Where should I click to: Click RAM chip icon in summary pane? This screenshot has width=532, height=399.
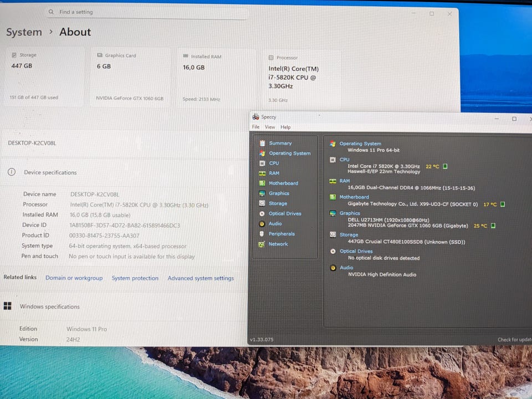pos(333,181)
